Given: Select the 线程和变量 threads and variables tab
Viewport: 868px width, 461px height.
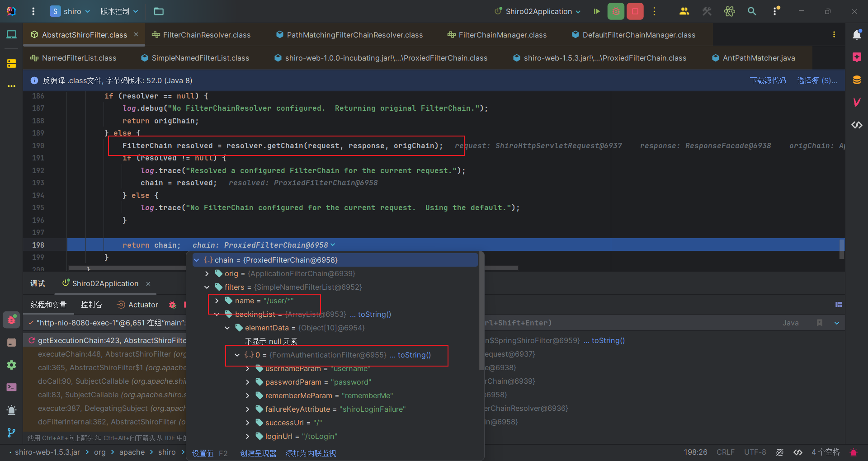Looking at the screenshot, I should click(48, 305).
